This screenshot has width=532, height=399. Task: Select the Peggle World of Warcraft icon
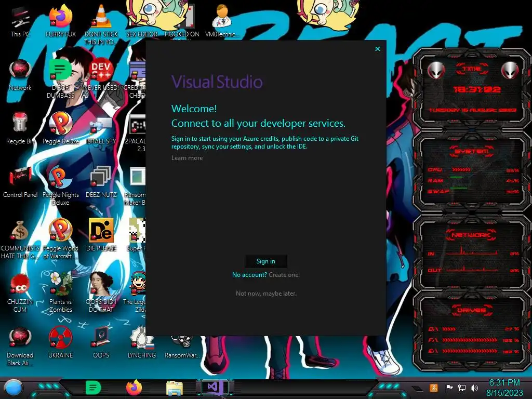pos(60,240)
